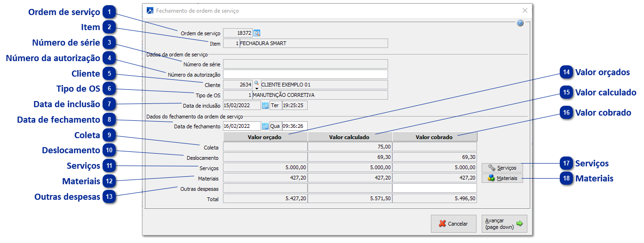Click the weekday box showing Ter
644x243 pixels.
coord(275,105)
